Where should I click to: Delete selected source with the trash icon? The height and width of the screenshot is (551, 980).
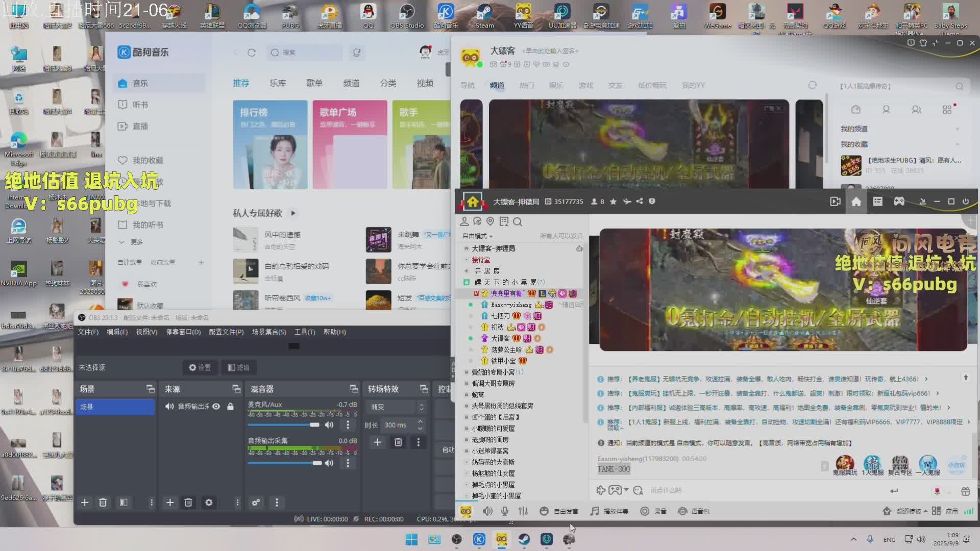tap(188, 503)
